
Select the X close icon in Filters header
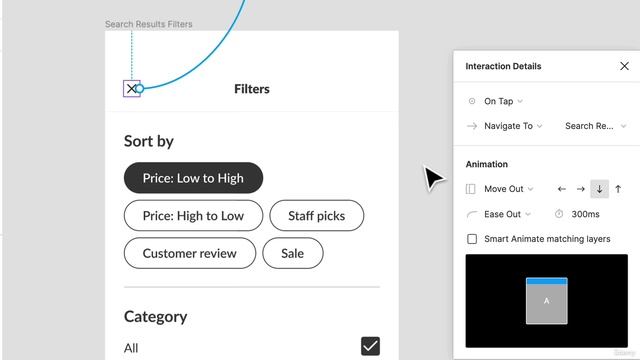131,89
